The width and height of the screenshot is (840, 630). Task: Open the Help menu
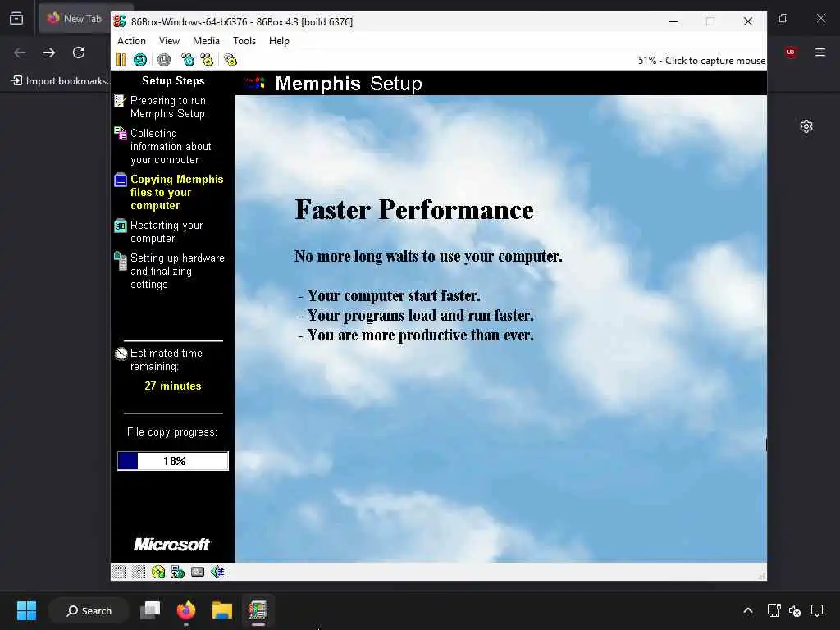pyautogui.click(x=279, y=41)
